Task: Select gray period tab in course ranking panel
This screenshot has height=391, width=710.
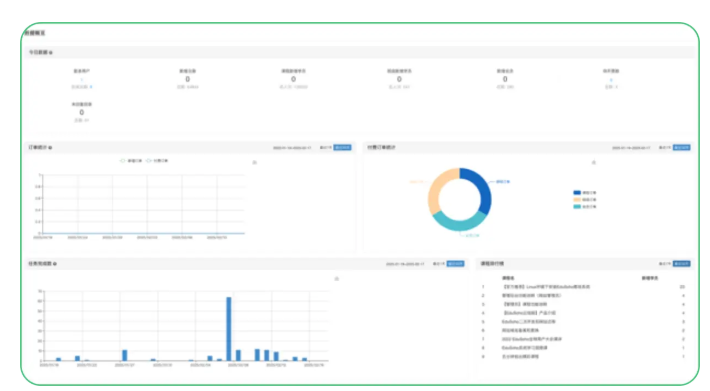Action: (x=665, y=264)
